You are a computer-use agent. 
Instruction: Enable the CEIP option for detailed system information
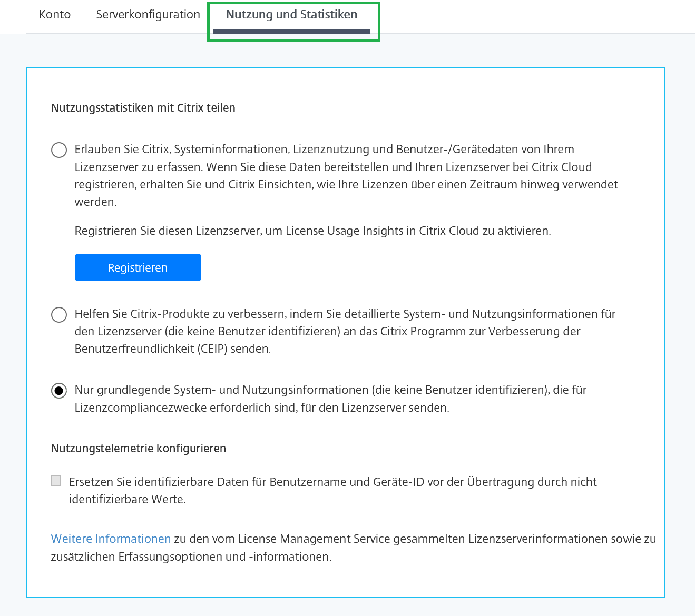point(58,315)
